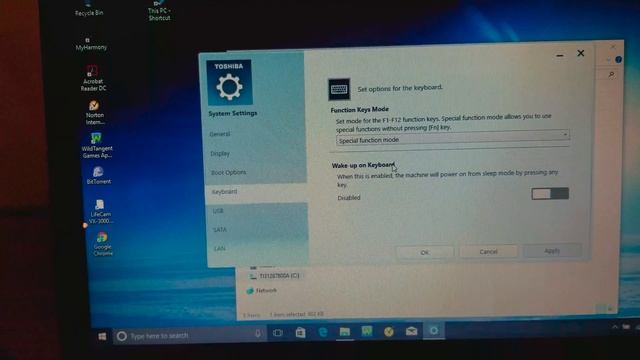Click the 'Wake-up on Keyboard' heading
Image resolution: width=640 pixels, height=360 pixels.
363,165
